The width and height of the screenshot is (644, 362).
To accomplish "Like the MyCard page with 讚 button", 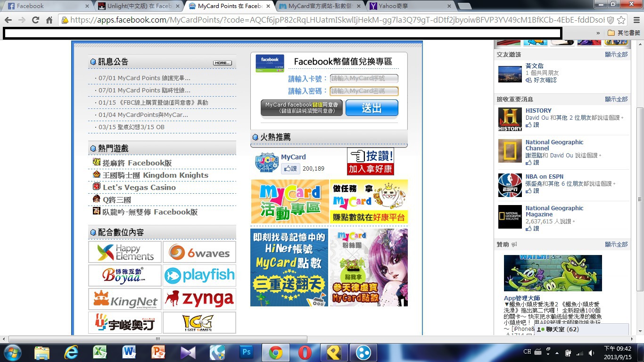I will click(290, 169).
